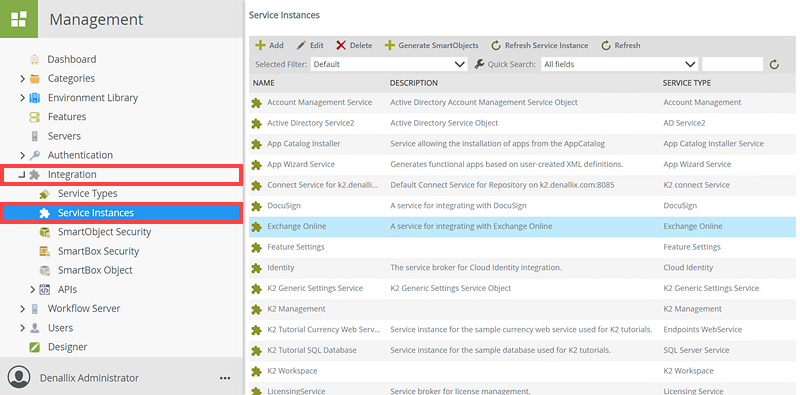800x395 pixels.
Task: Click the Authentication key icon
Action: pos(35,155)
